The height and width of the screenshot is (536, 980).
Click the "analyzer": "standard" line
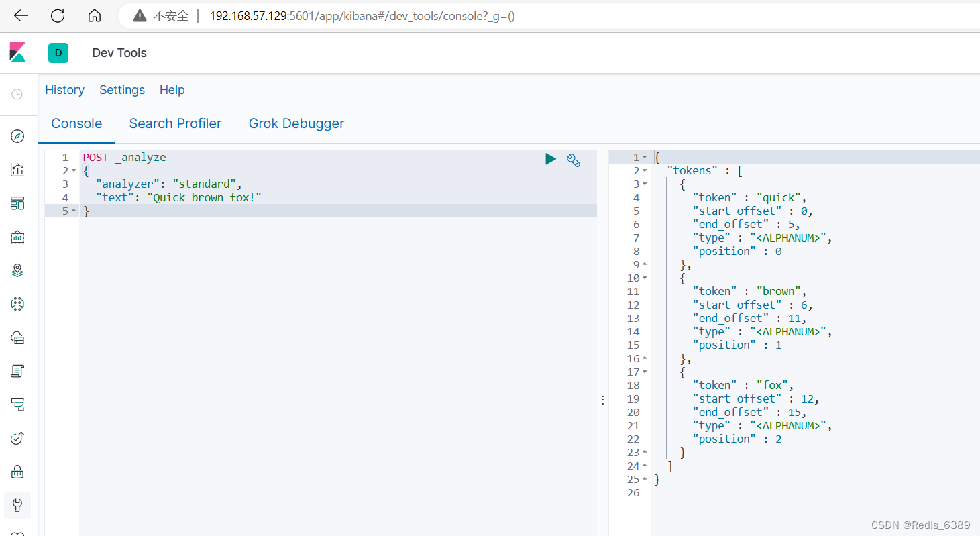[168, 184]
